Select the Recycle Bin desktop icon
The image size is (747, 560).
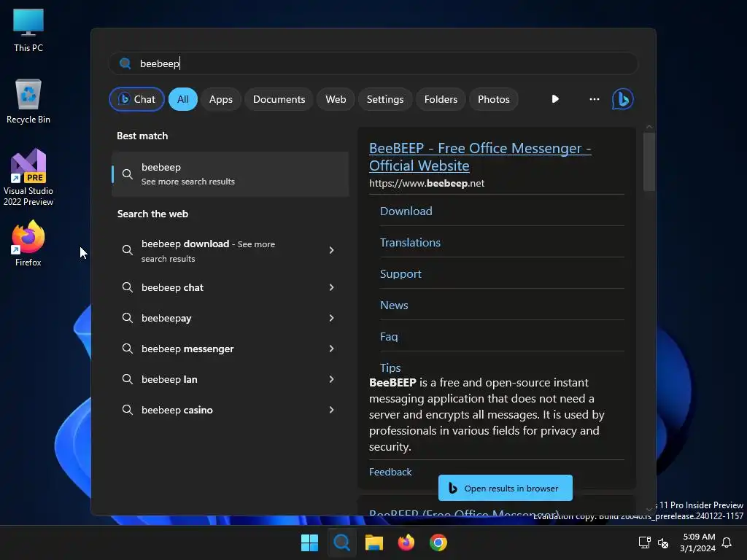point(28,101)
